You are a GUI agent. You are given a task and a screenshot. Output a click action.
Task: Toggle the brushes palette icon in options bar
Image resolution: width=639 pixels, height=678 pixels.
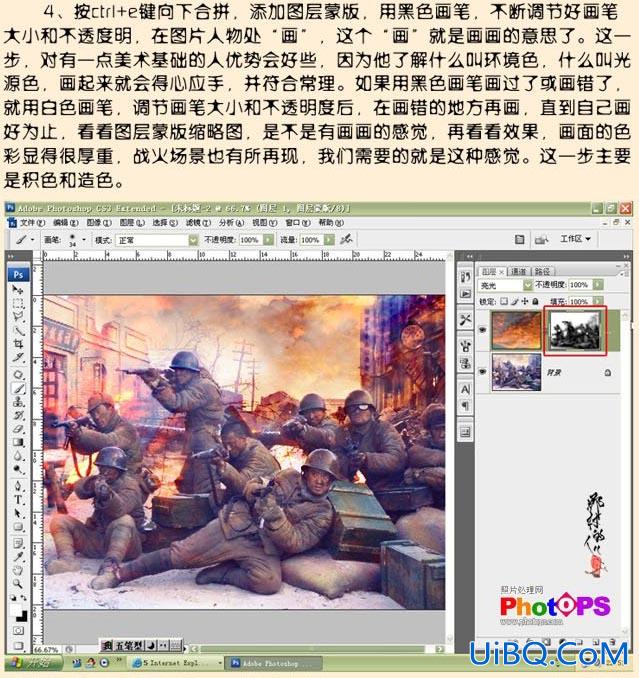pyautogui.click(x=520, y=239)
